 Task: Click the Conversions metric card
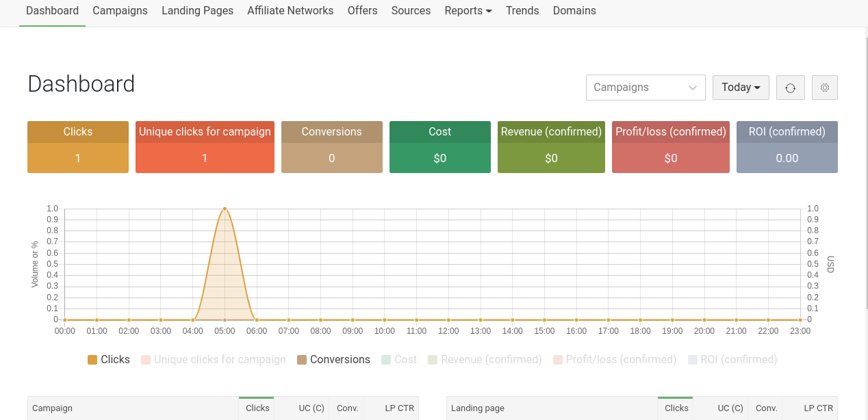pos(332,147)
